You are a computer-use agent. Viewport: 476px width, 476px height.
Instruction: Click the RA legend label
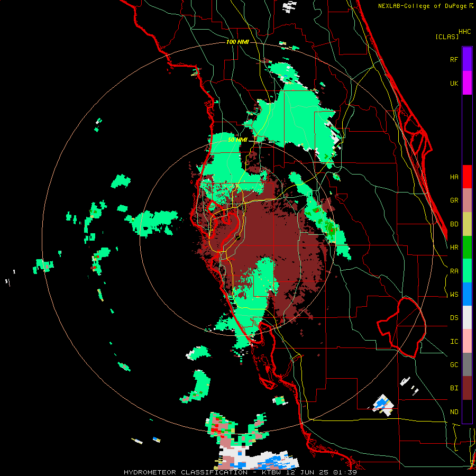point(454,271)
